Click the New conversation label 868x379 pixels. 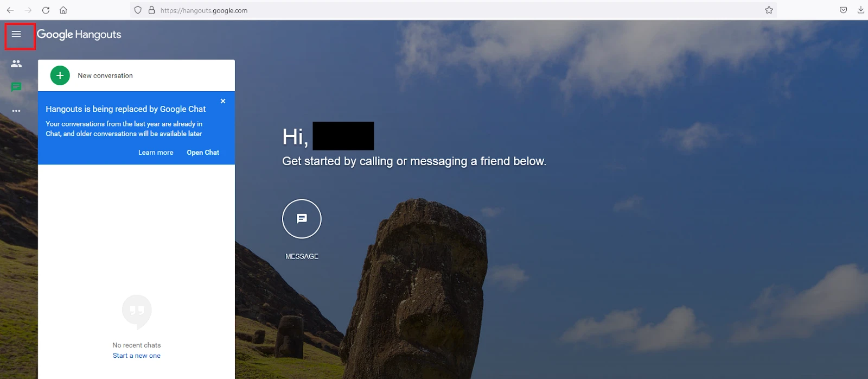click(x=105, y=75)
